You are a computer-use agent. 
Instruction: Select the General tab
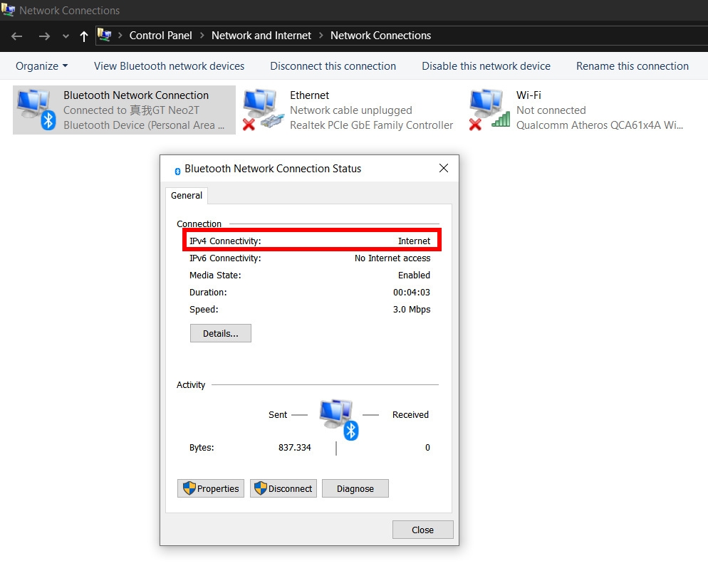[x=187, y=195]
